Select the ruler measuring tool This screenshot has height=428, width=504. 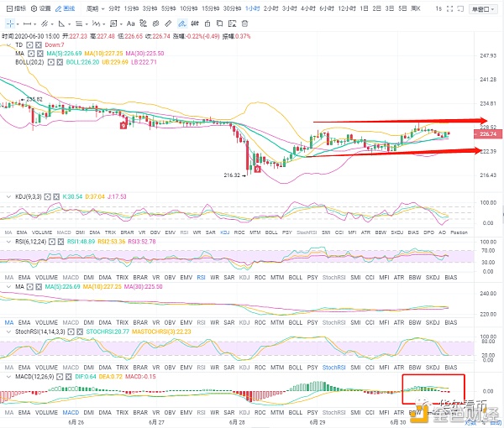[168, 23]
